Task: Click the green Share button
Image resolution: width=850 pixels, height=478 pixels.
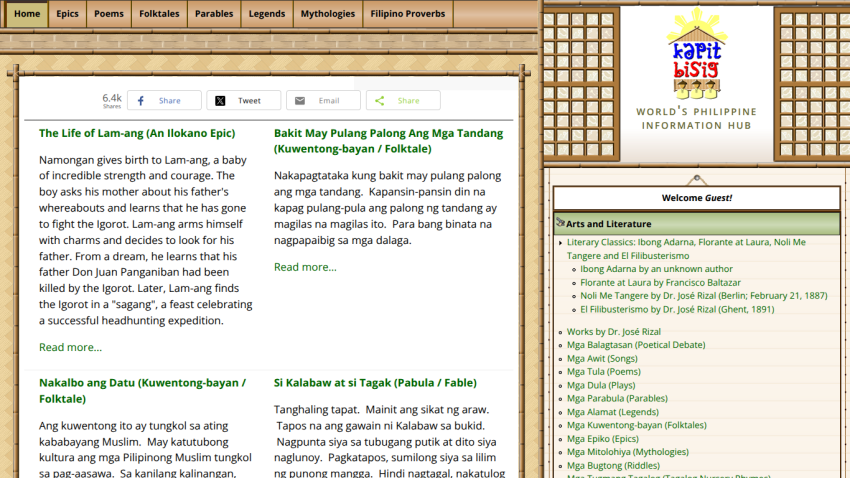Action: pyautogui.click(x=403, y=101)
